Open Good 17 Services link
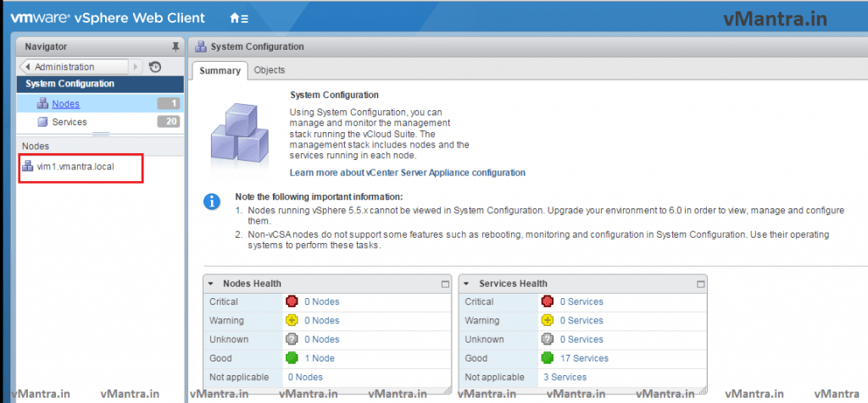This screenshot has width=868, height=403. [584, 358]
